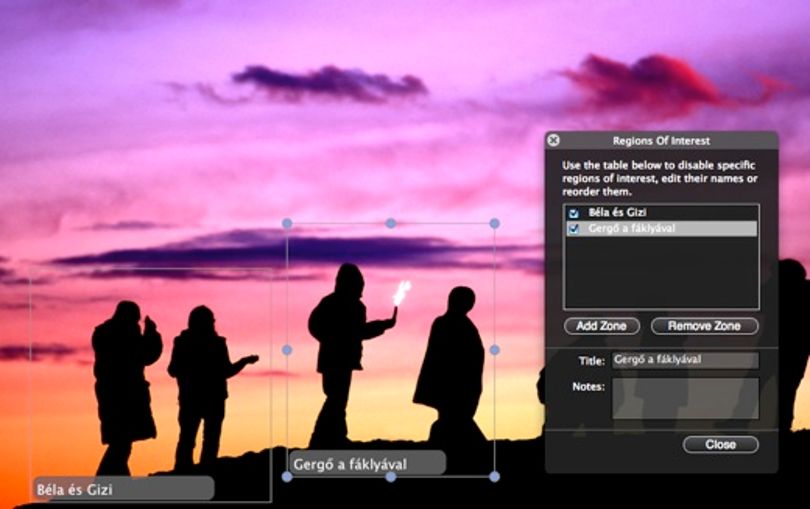Click into the Notes text area
This screenshot has height=509, width=810.
(x=686, y=398)
